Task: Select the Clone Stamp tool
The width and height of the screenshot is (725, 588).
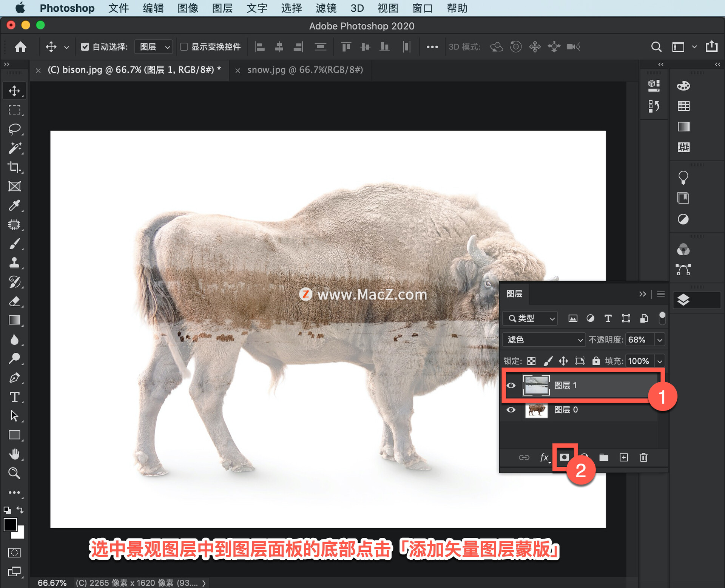Action: tap(14, 262)
